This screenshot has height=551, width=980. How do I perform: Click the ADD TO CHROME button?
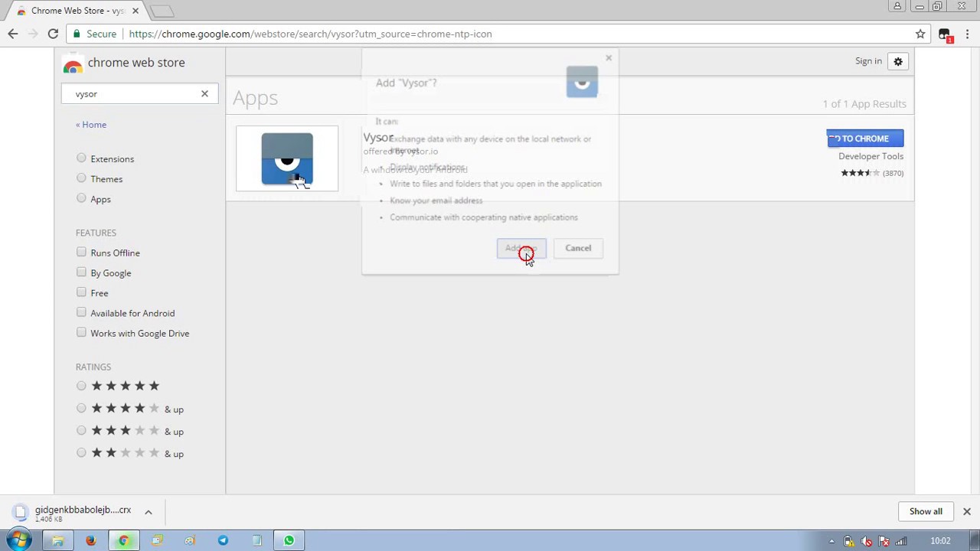(x=865, y=139)
